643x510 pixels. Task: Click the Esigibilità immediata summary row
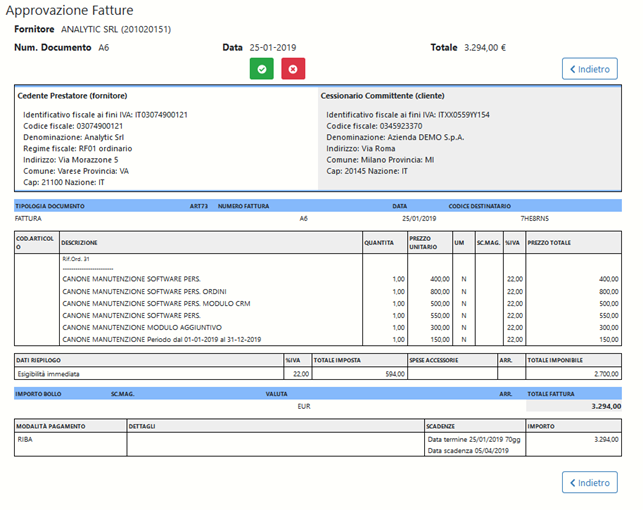coord(49,374)
